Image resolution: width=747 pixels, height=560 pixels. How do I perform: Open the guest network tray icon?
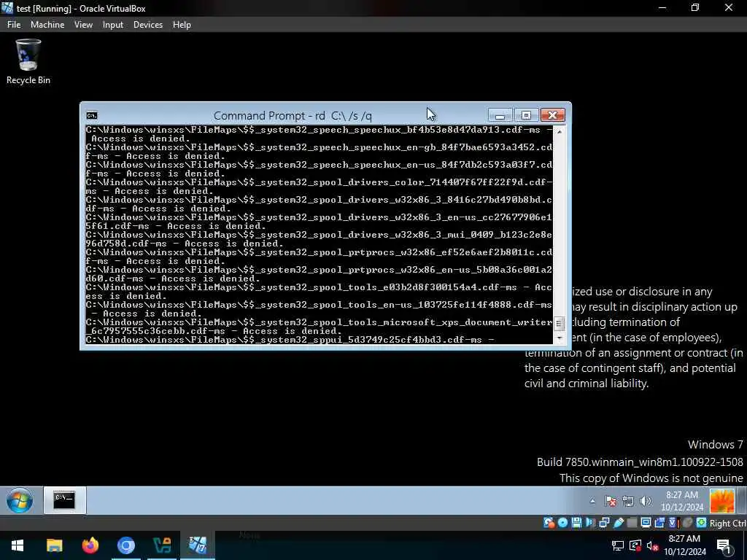coord(628,501)
